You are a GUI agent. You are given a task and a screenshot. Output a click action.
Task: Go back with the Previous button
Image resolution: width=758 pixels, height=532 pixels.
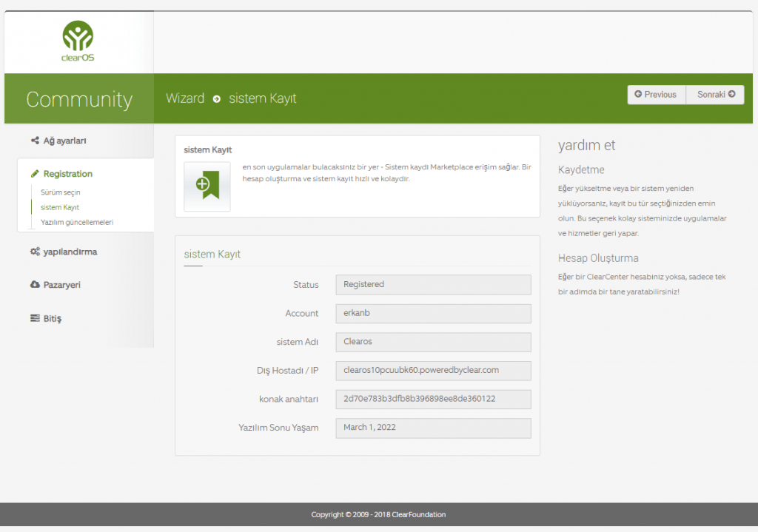pos(656,95)
